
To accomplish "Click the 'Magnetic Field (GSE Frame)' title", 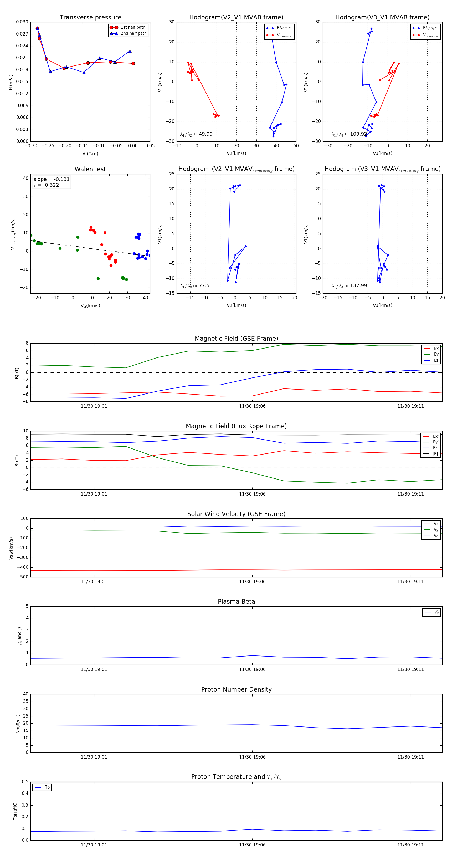I will tap(236, 339).
